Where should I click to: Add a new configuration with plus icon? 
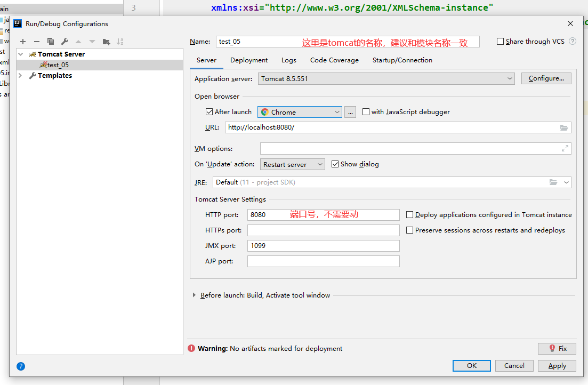click(23, 42)
